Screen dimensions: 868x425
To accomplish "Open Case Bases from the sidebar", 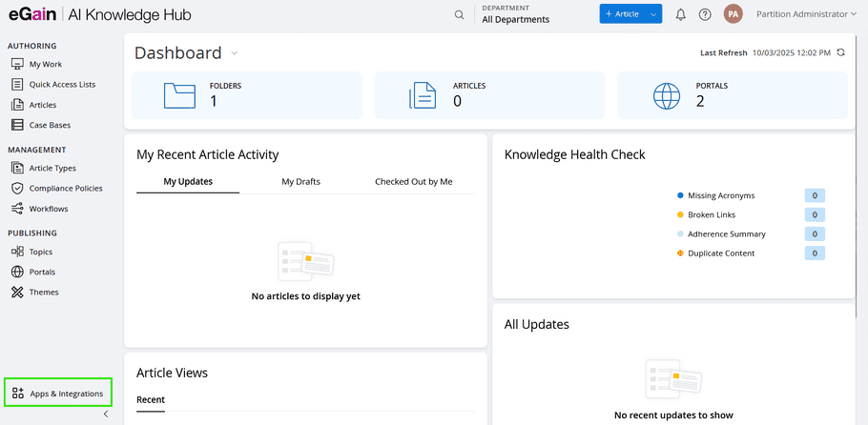I will coord(49,125).
